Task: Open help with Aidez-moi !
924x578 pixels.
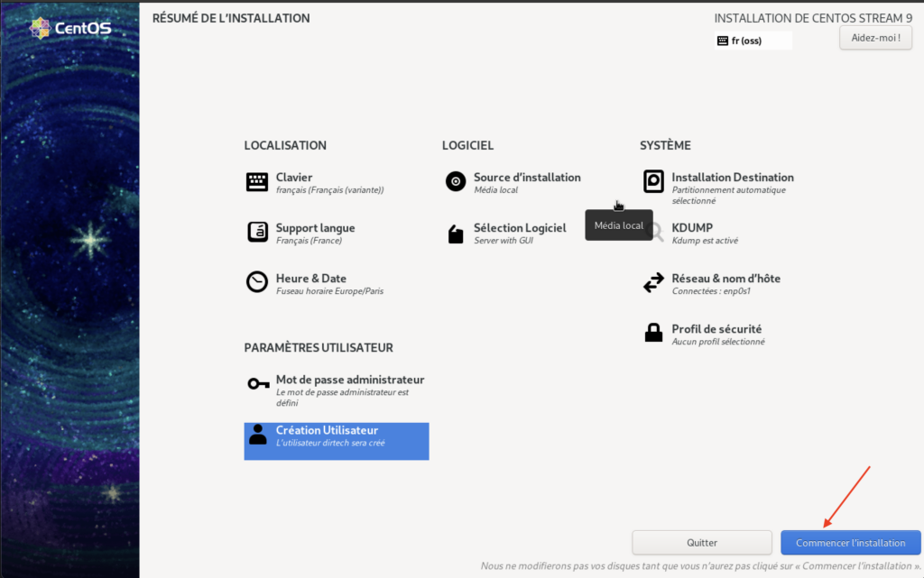Action: 875,38
